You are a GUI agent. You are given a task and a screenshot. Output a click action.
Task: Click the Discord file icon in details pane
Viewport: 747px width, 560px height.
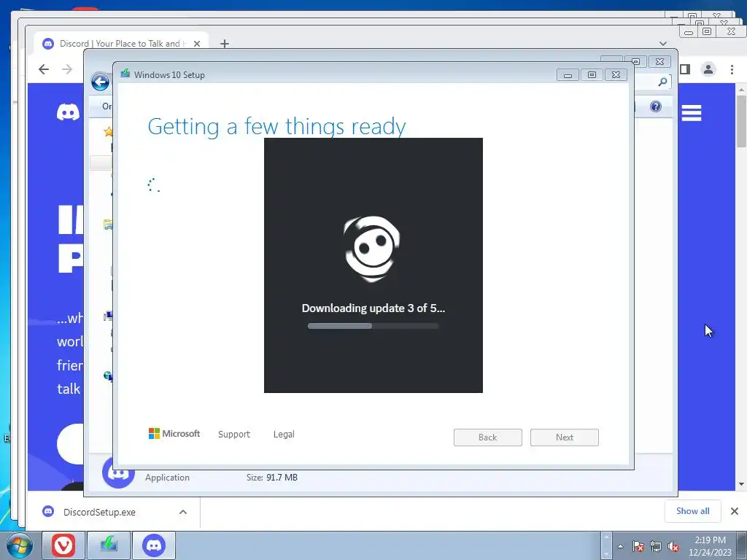tap(119, 472)
